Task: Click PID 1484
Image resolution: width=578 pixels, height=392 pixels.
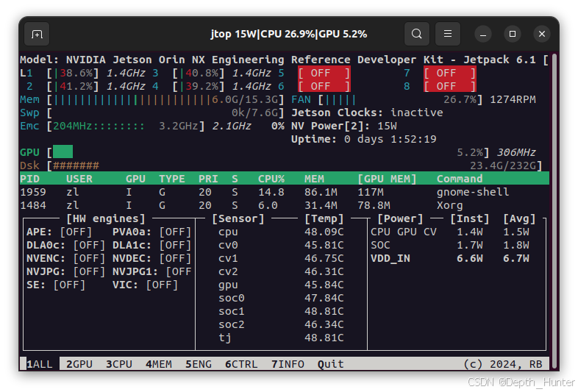Action: 33,205
